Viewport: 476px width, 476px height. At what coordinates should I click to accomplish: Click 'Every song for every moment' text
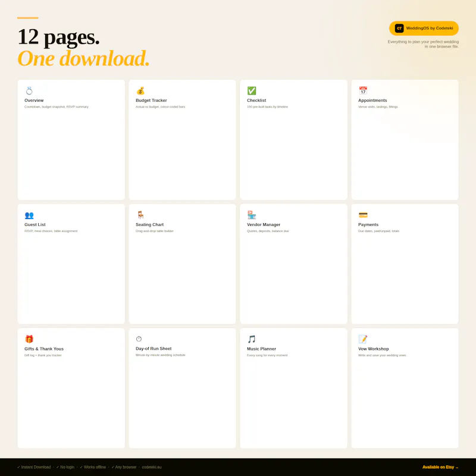click(x=267, y=355)
